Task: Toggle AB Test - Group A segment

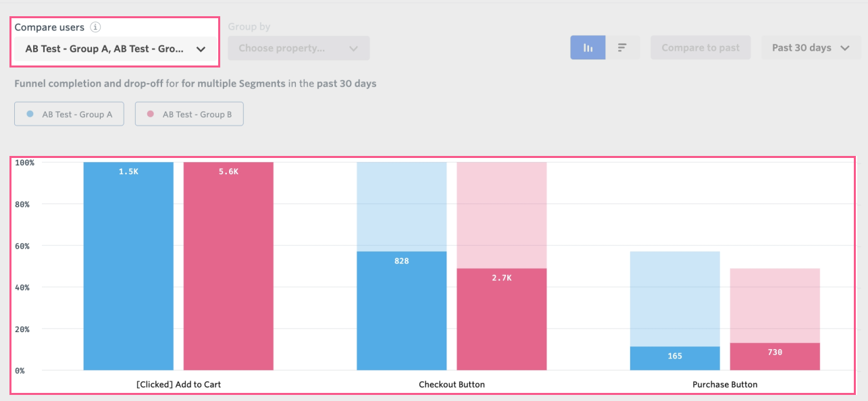Action: [69, 114]
